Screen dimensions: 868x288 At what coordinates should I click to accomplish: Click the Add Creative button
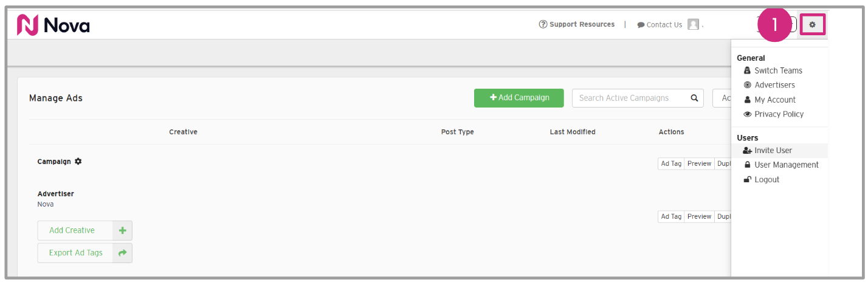(x=72, y=230)
